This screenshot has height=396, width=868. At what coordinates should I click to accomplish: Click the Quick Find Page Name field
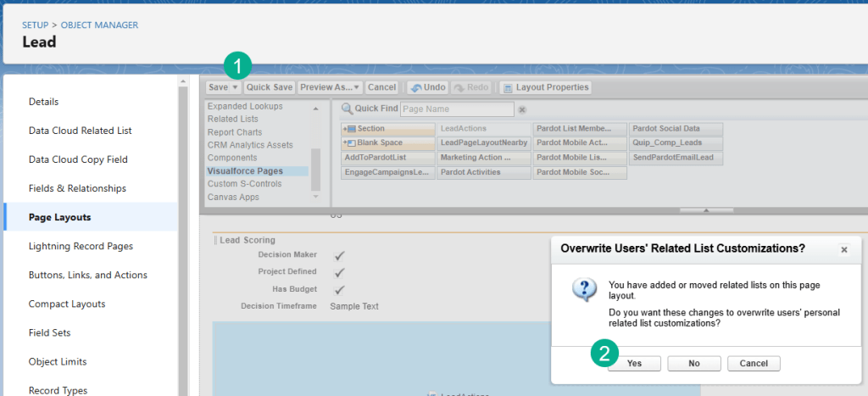[456, 109]
